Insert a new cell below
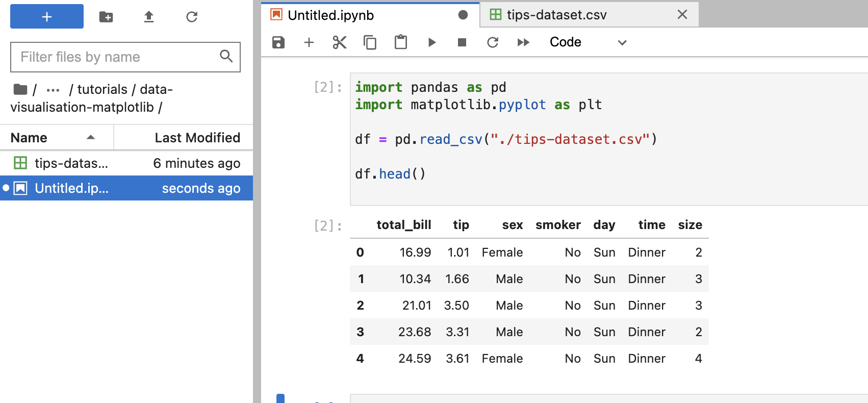 309,42
